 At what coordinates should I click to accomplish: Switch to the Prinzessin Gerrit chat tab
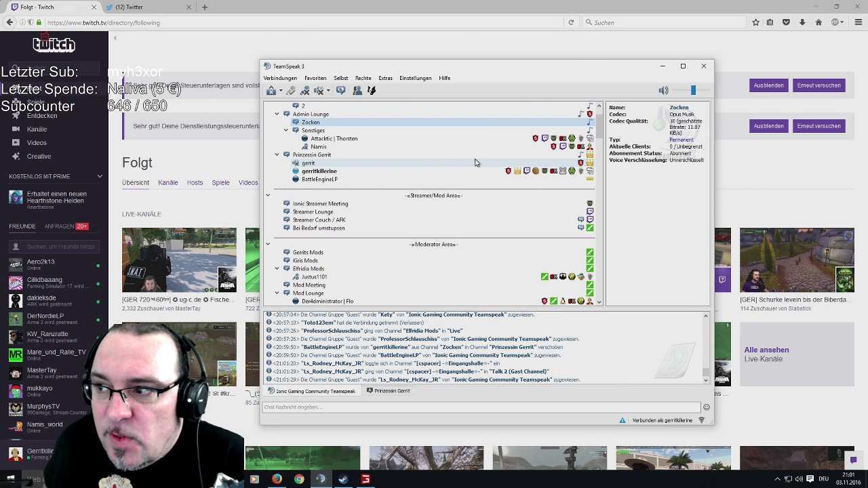tap(388, 391)
